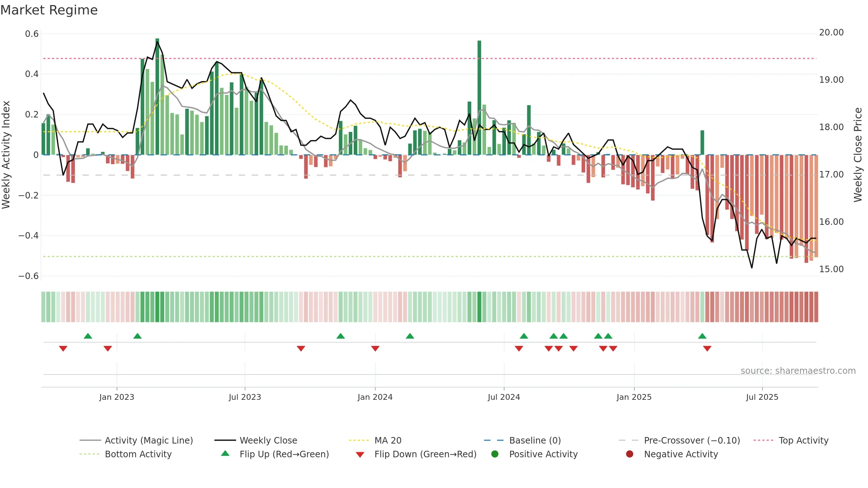Click the 0.6 activity axis tick

pyautogui.click(x=32, y=34)
